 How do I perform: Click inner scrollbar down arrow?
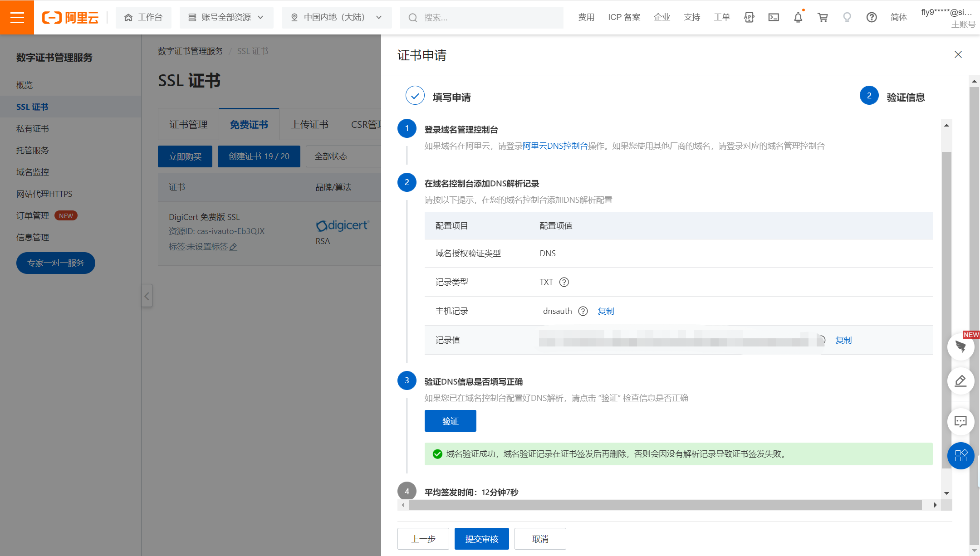pos(946,493)
